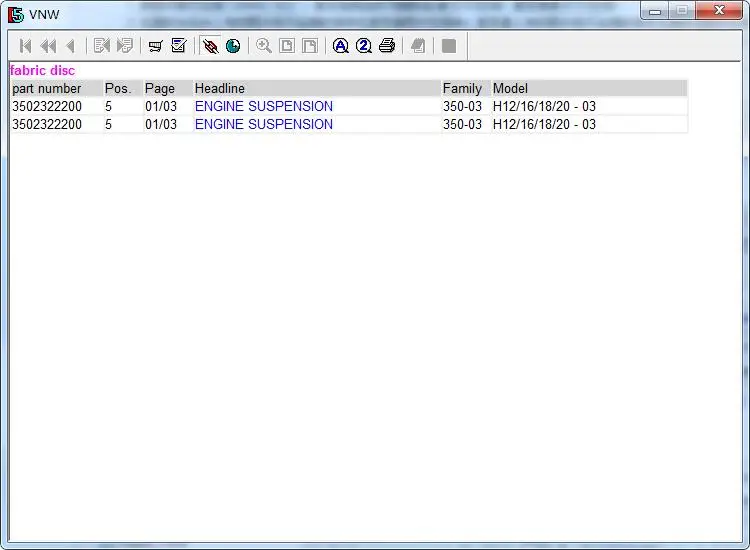Viewport: 750px width, 550px height.
Task: Click the first page-view icon after magnifier
Action: (x=287, y=46)
